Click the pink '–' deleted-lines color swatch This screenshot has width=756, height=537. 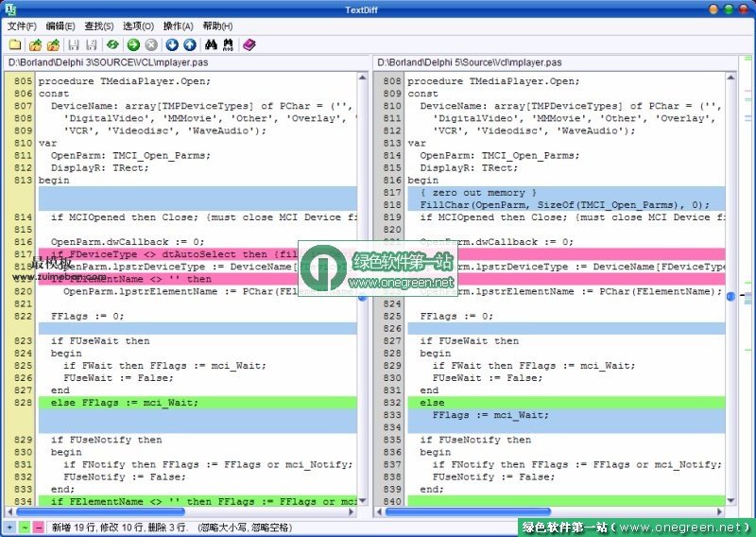pyautogui.click(x=39, y=528)
